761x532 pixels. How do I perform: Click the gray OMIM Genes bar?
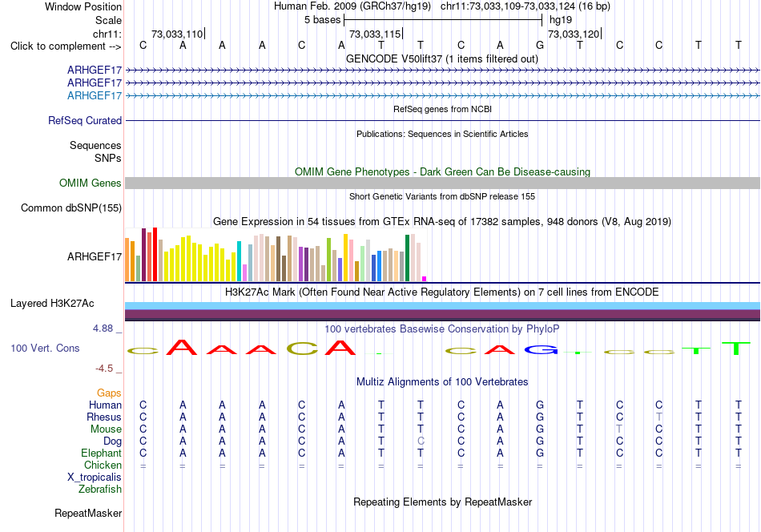point(442,183)
